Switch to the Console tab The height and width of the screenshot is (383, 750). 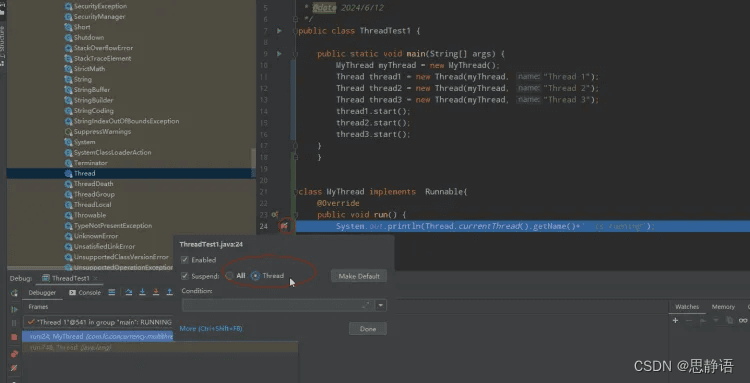point(85,293)
